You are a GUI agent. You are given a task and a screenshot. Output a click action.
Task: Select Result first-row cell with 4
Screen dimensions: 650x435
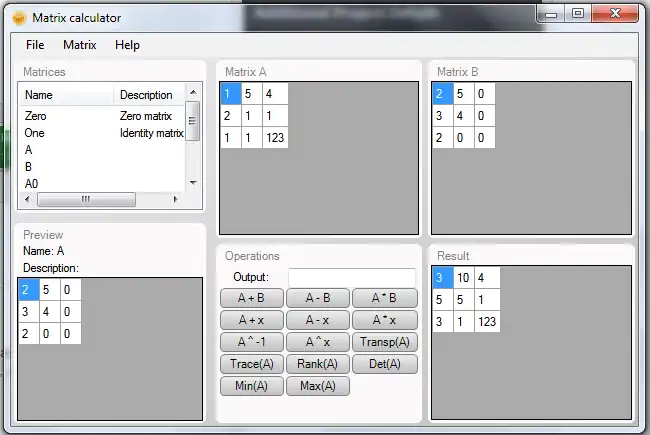click(x=487, y=278)
